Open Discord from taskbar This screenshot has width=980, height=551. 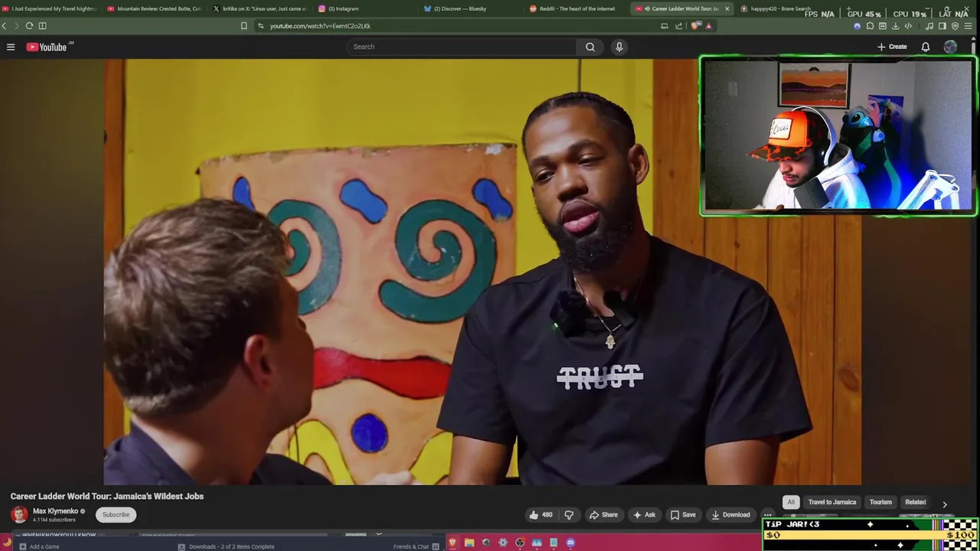(570, 543)
